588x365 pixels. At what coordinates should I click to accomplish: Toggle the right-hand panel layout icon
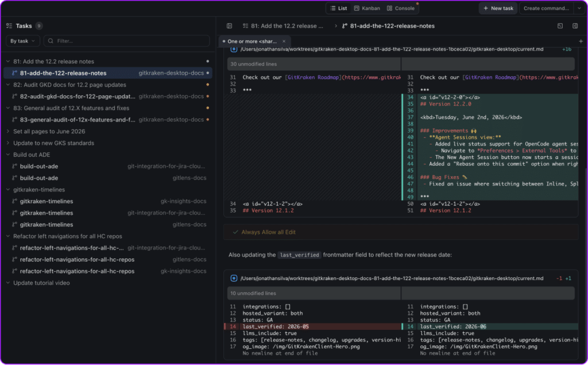click(x=575, y=26)
